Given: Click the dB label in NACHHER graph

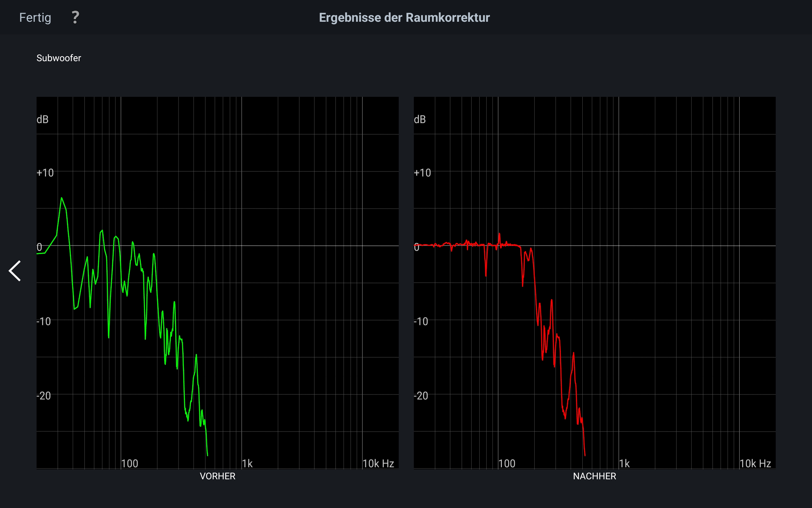Looking at the screenshot, I should coord(420,119).
